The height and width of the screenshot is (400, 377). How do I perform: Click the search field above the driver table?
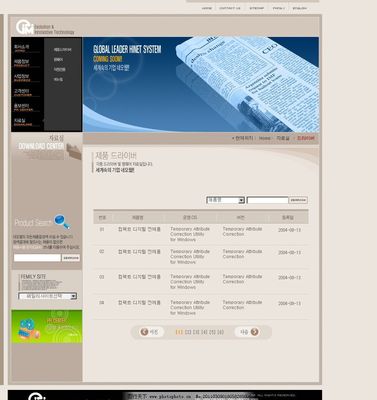coord(268,200)
